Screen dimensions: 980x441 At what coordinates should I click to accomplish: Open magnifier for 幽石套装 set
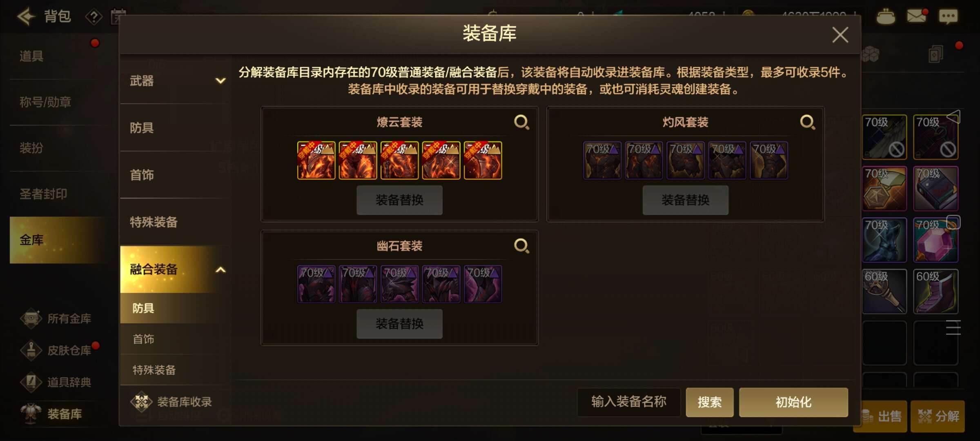pos(521,246)
